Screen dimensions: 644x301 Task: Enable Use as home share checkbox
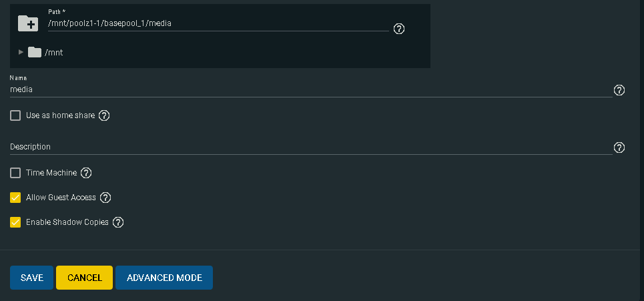coord(15,116)
